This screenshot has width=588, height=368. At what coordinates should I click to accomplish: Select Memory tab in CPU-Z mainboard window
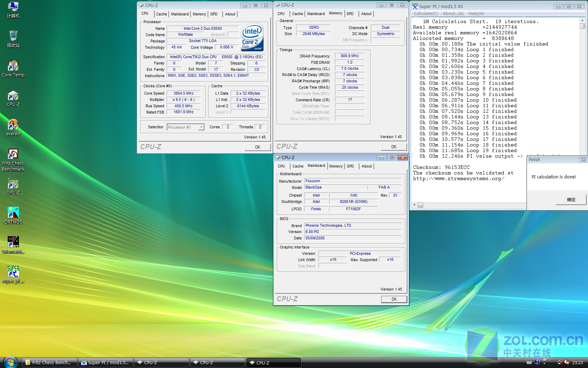[x=336, y=166]
